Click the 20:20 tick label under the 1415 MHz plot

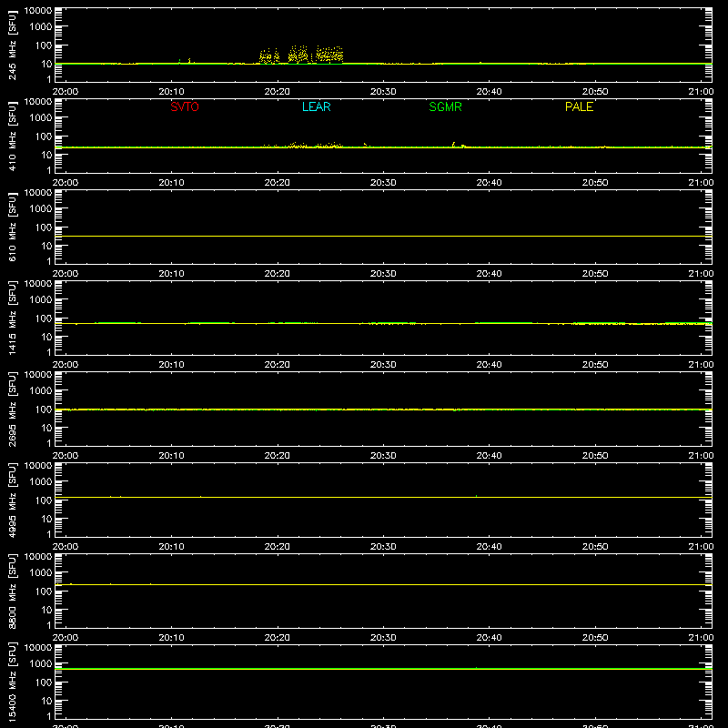[x=278, y=365]
